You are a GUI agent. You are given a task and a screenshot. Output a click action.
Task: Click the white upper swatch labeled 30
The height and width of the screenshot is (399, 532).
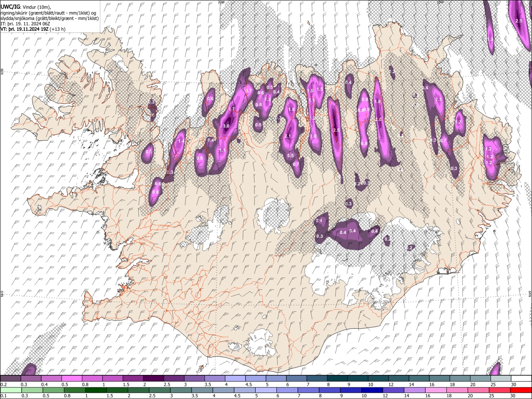coord(521,379)
